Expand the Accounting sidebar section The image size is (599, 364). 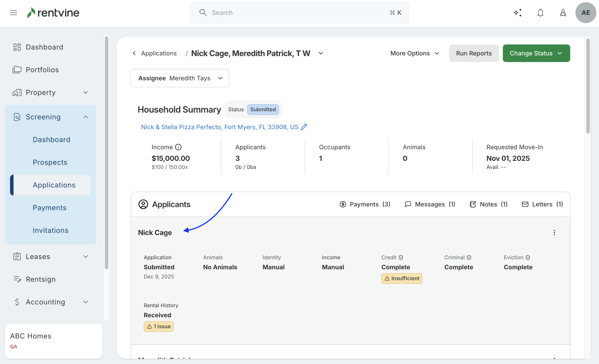[x=86, y=302]
